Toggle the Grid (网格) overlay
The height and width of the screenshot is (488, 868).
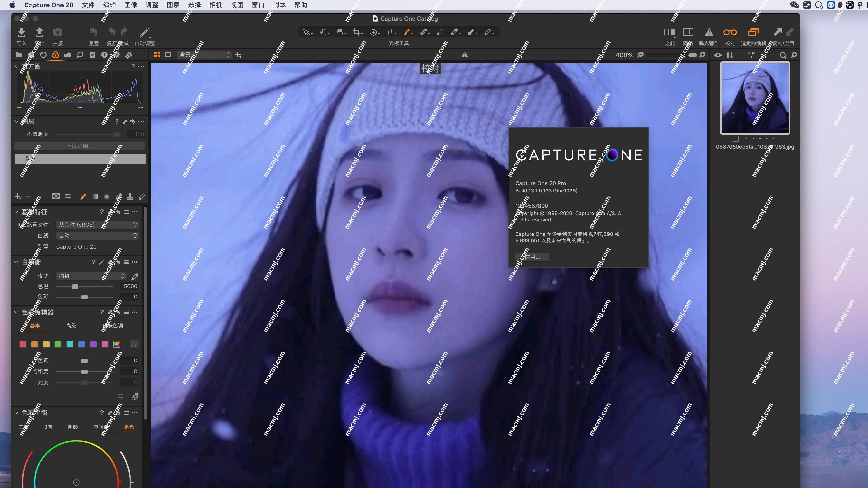coord(688,32)
